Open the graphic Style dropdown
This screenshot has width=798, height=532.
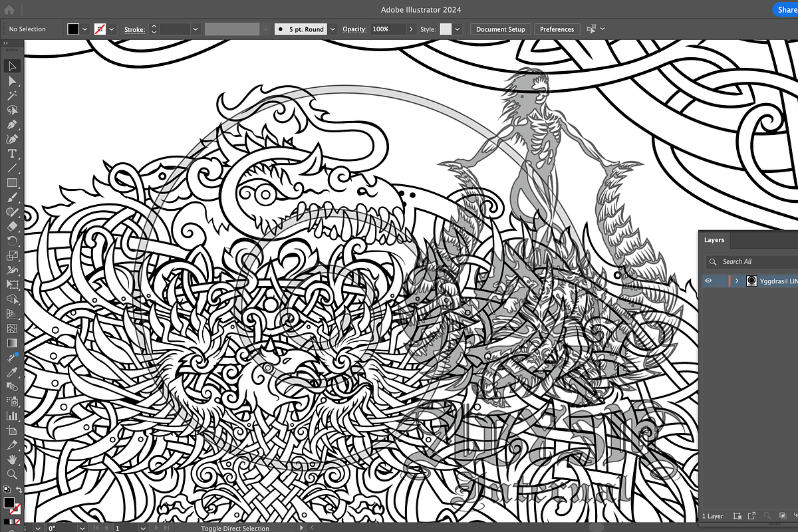[458, 29]
